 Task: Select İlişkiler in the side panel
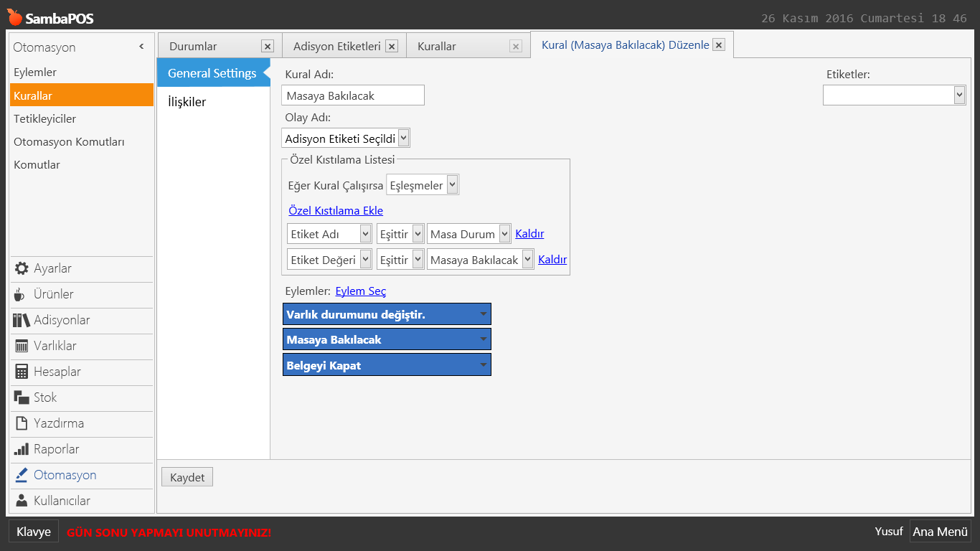tap(187, 102)
